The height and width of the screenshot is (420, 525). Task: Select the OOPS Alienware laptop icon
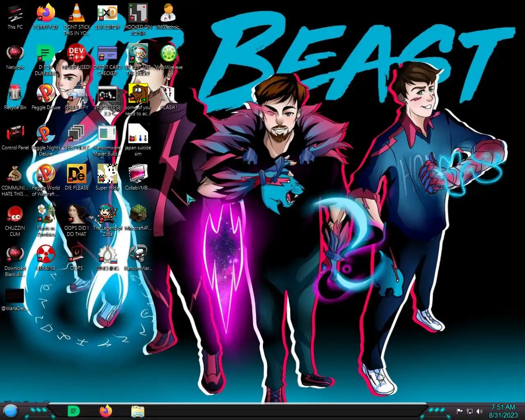coord(77,258)
